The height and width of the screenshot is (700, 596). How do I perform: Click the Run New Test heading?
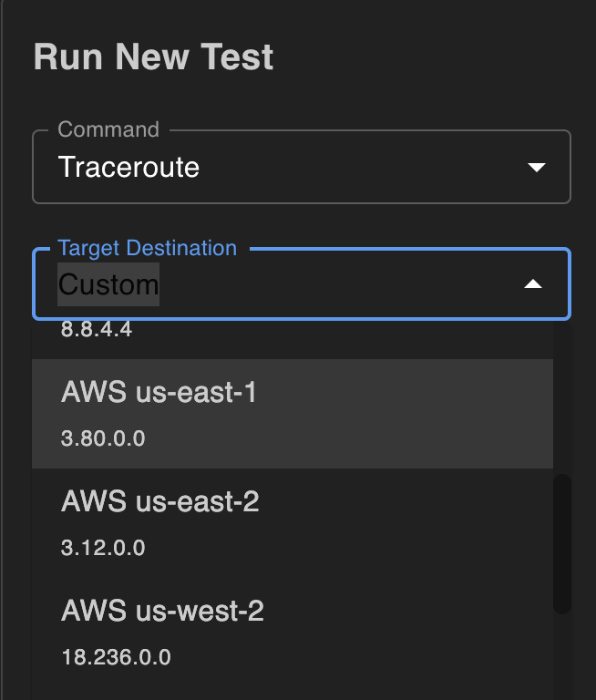coord(154,57)
